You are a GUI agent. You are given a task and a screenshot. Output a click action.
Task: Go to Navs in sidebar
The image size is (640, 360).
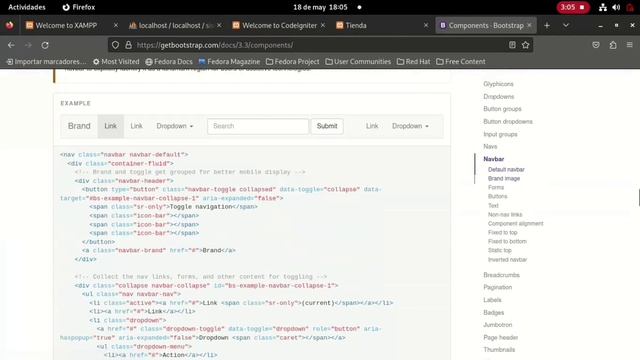coord(490,146)
